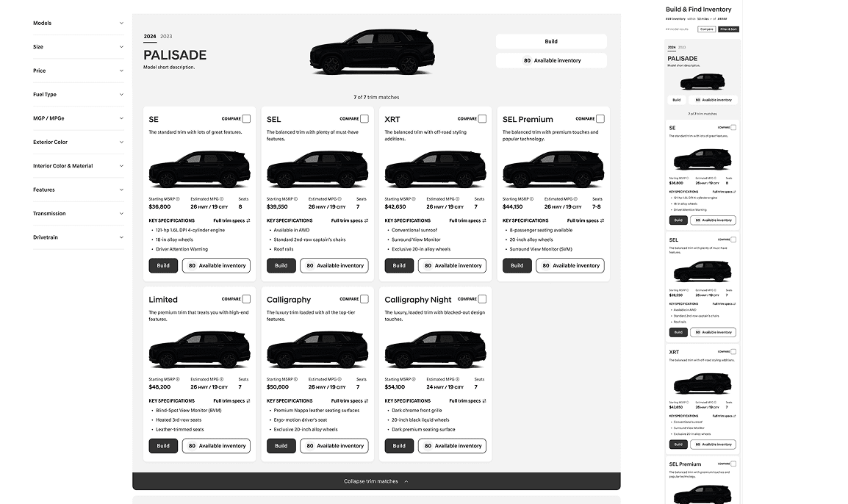This screenshot has width=848, height=504.
Task: Click Compare button in mobile preview
Action: click(x=706, y=29)
